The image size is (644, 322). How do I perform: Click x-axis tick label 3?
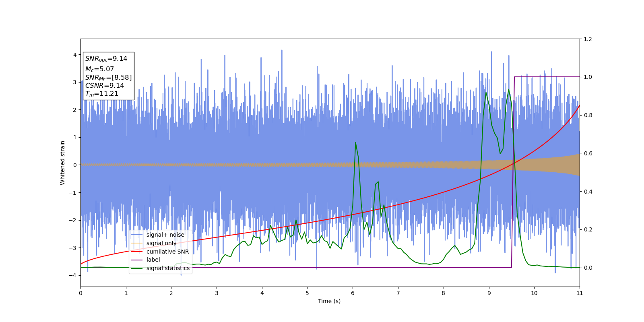(217, 293)
